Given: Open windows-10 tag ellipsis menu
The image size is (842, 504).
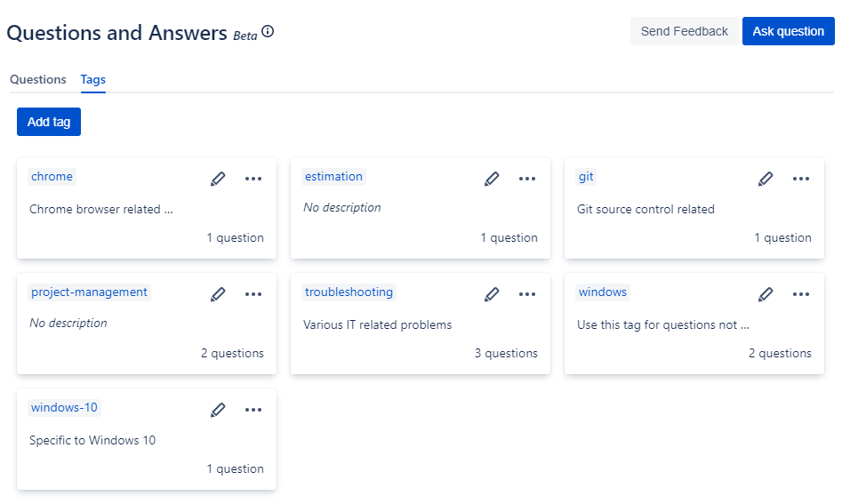Looking at the screenshot, I should 253,410.
